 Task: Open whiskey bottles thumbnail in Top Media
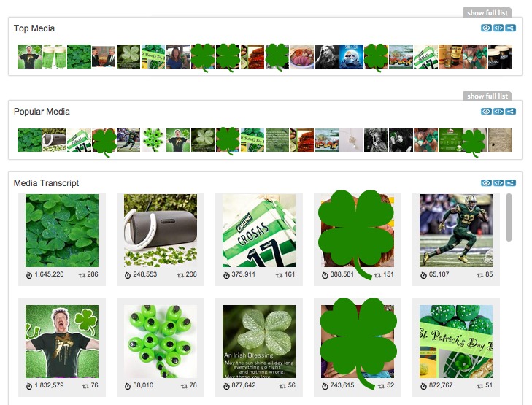pyautogui.click(x=450, y=57)
